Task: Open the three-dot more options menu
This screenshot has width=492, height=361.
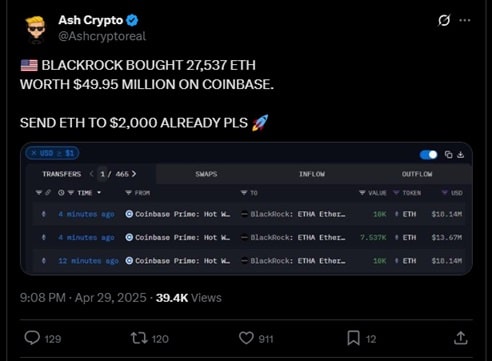Action: point(465,20)
